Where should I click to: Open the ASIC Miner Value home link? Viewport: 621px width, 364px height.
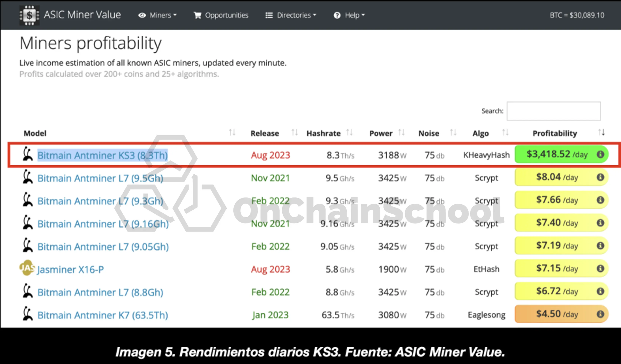pyautogui.click(x=82, y=15)
